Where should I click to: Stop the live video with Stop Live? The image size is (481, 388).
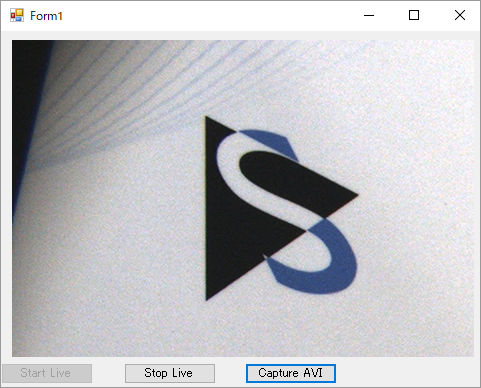(x=170, y=373)
